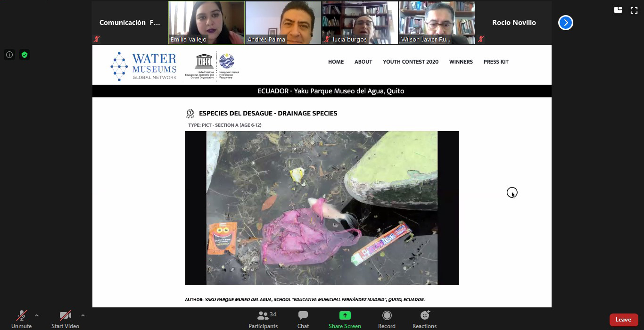Turn on the camera with Start Video

coord(65,319)
